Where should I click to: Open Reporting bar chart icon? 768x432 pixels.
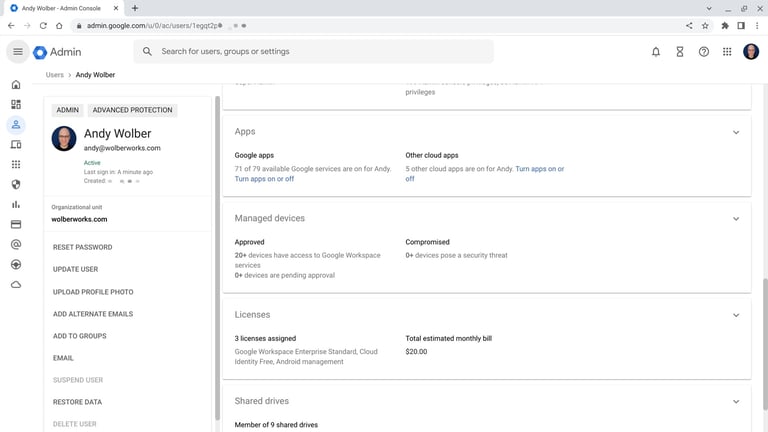coord(16,205)
